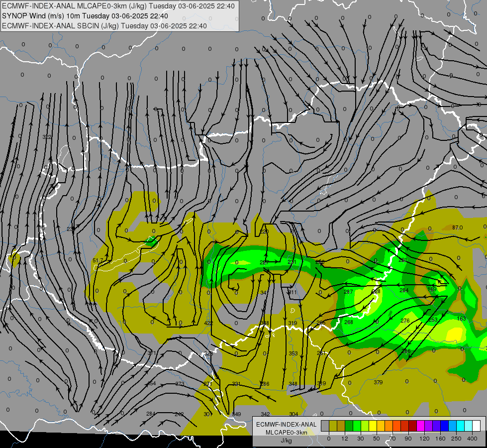Screen dimensions: 487x448
Task: Click the red legend swatch before 90
Action: point(405,426)
